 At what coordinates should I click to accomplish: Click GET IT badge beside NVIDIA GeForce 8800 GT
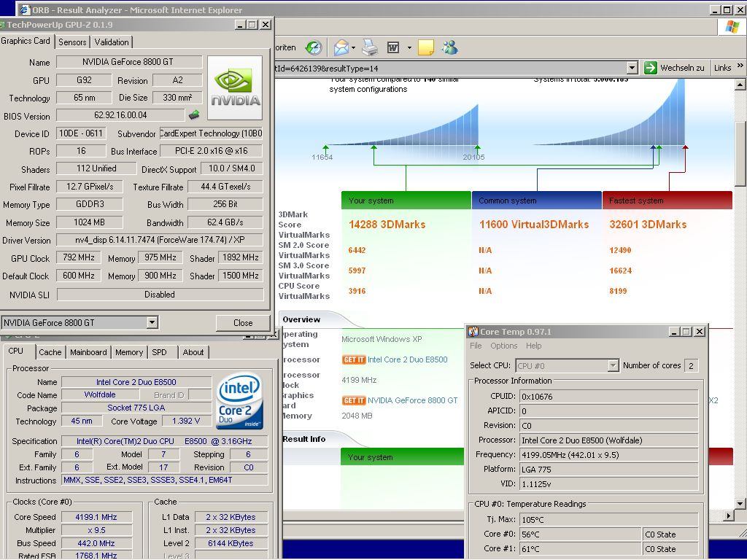pyautogui.click(x=354, y=400)
